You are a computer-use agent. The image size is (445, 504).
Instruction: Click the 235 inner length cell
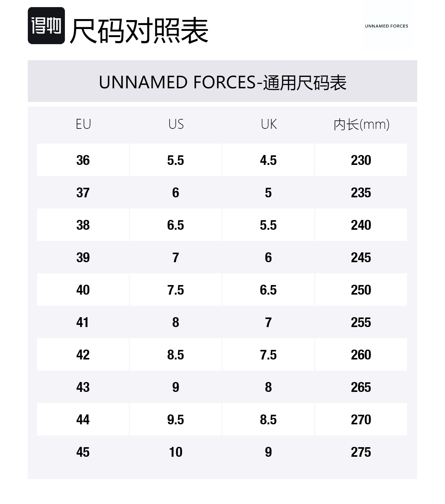click(x=361, y=193)
